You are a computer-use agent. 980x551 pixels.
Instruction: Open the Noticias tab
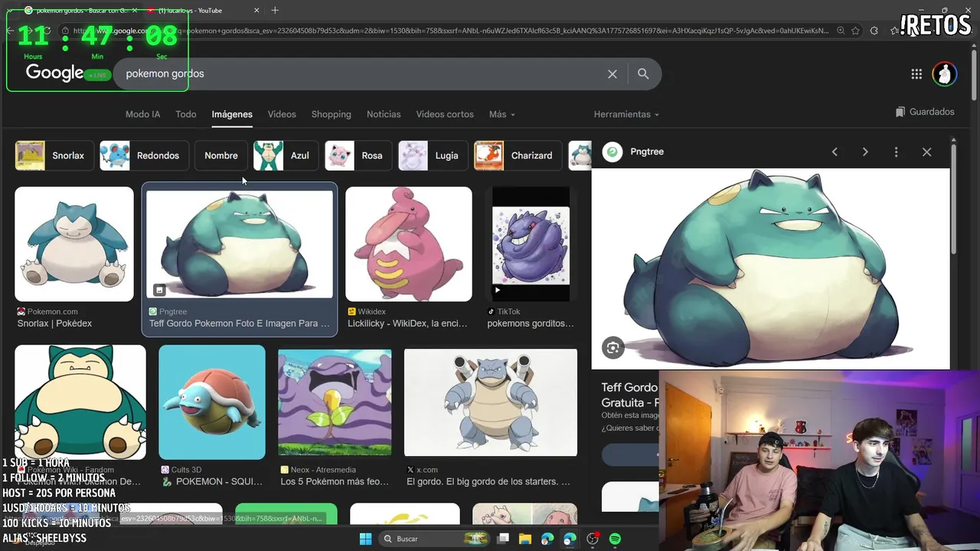tap(384, 114)
